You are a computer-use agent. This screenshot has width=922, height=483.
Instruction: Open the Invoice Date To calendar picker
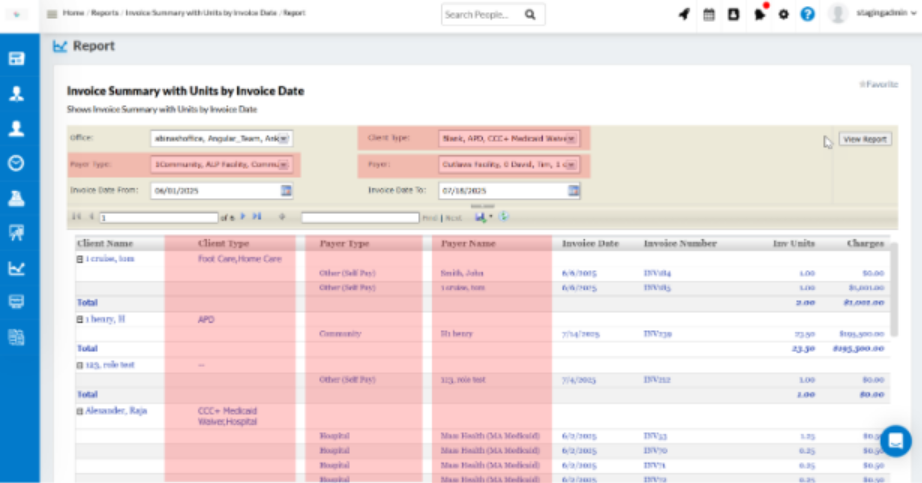click(574, 191)
